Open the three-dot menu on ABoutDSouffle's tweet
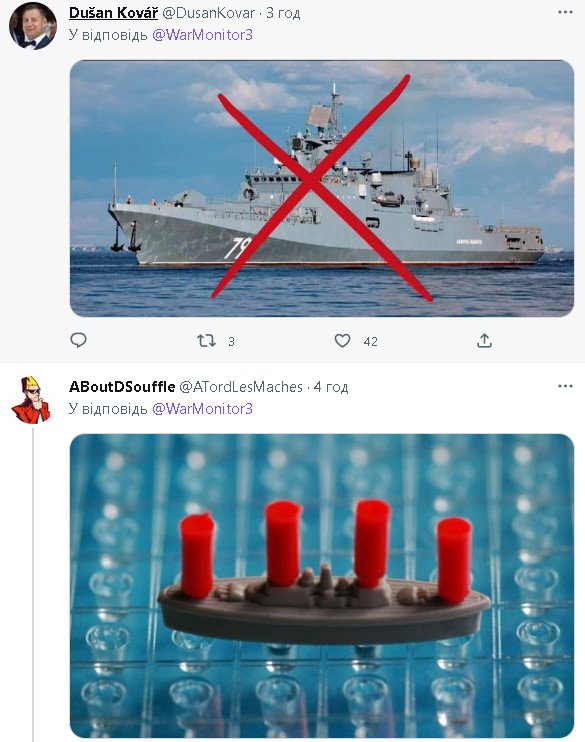 pos(565,386)
